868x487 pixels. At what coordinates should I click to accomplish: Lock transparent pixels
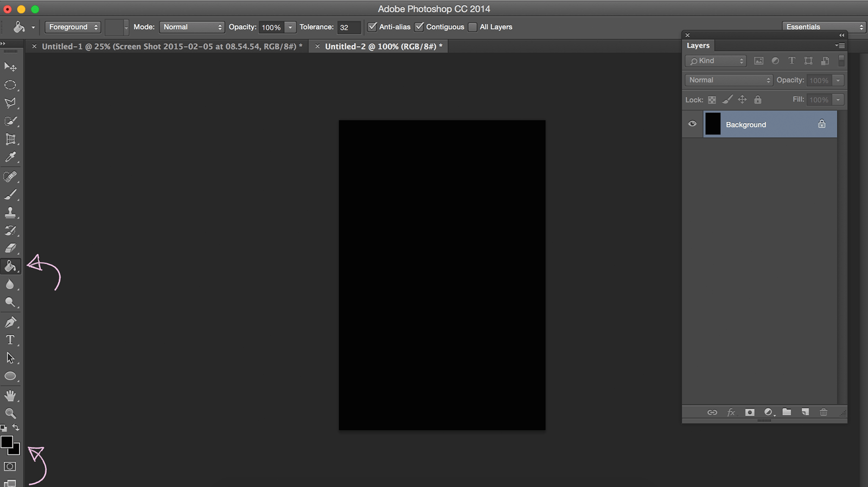pyautogui.click(x=712, y=100)
